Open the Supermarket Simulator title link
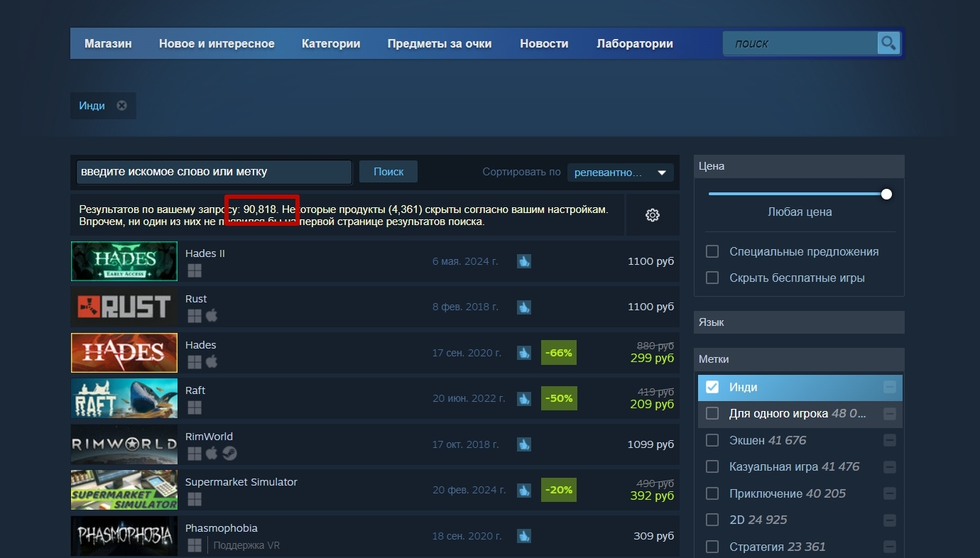Viewport: 980px width, 558px height. coord(241,482)
